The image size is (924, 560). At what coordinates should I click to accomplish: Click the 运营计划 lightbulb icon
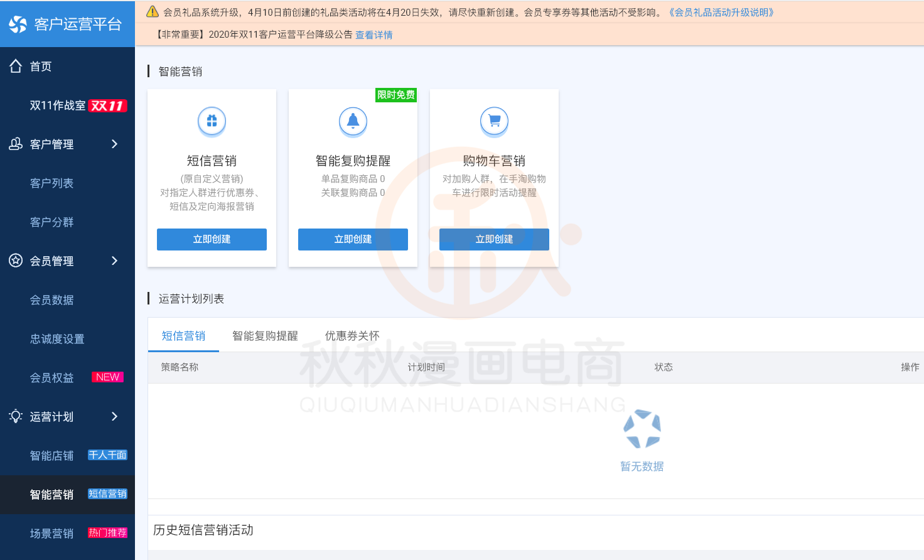16,416
